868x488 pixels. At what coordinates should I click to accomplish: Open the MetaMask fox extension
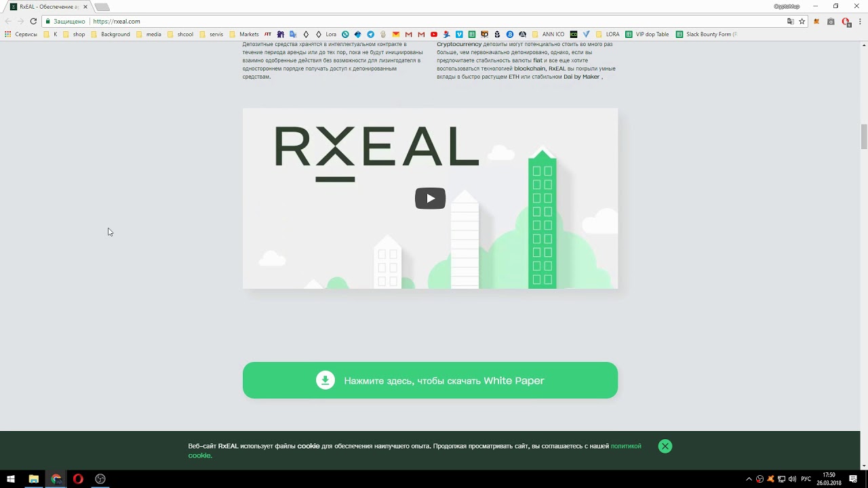tap(816, 21)
